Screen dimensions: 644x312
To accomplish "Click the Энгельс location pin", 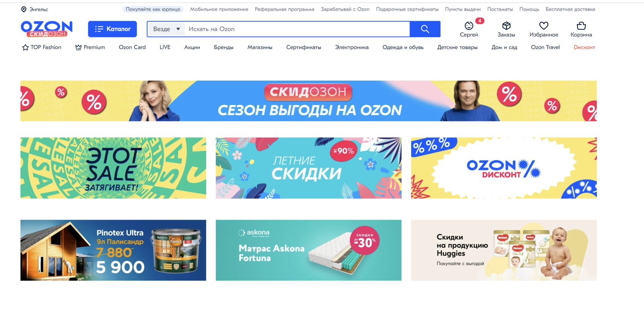I will click(x=23, y=9).
